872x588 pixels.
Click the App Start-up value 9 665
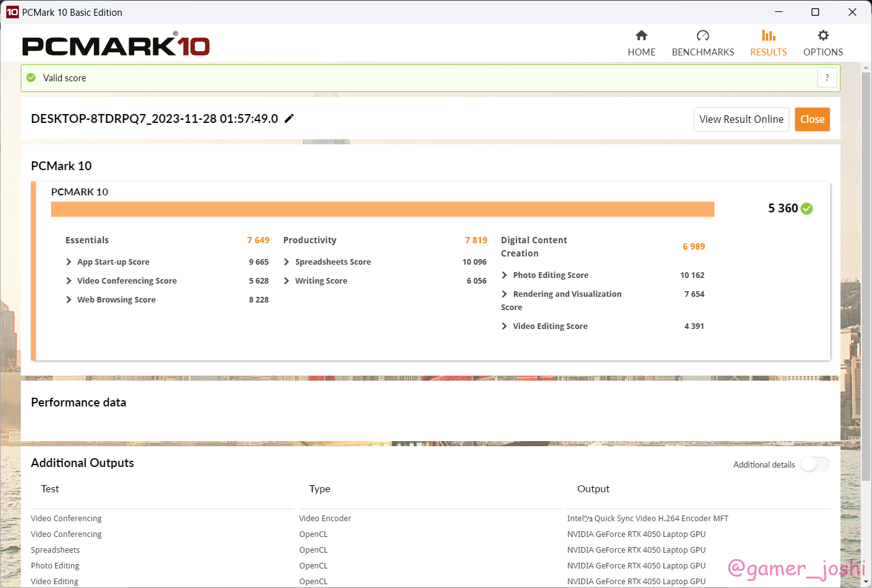[259, 262]
